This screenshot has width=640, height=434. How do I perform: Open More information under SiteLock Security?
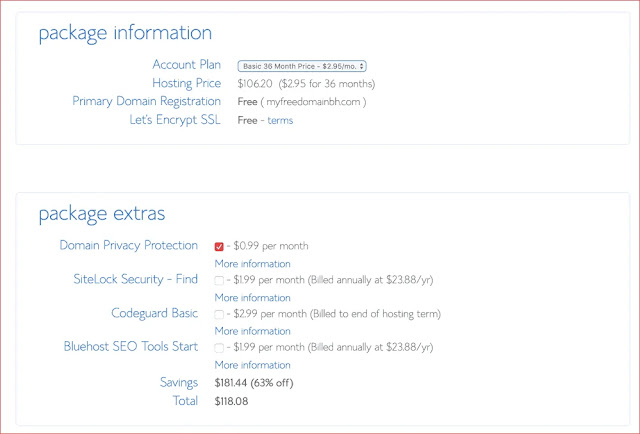[x=253, y=298]
